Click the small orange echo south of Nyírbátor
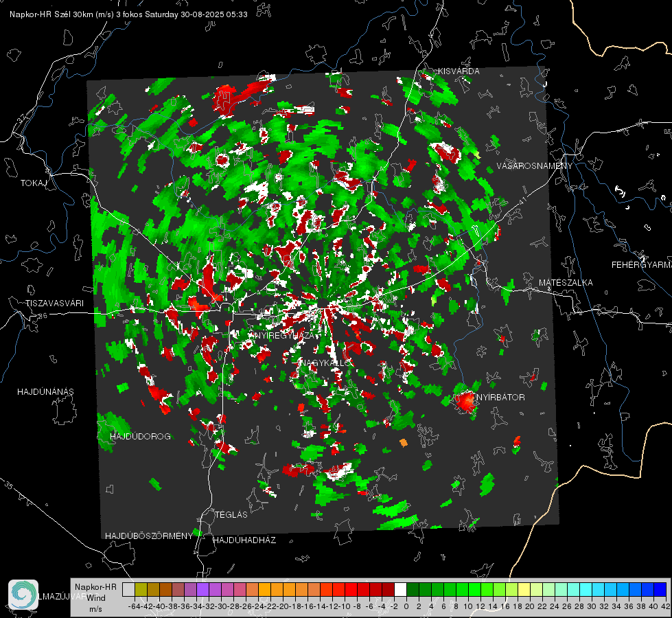This screenshot has width=672, height=618. [404, 442]
